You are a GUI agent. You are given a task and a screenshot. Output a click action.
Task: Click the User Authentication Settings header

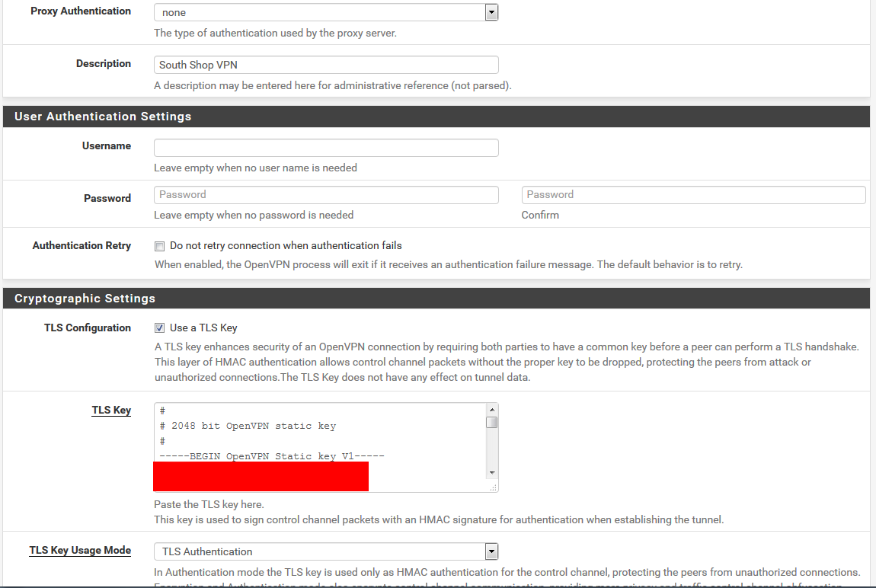click(x=103, y=117)
